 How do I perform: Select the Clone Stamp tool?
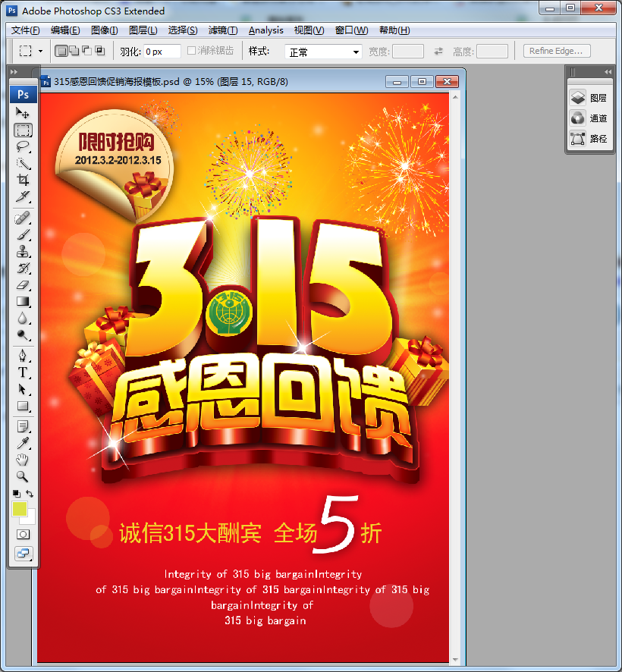[23, 252]
